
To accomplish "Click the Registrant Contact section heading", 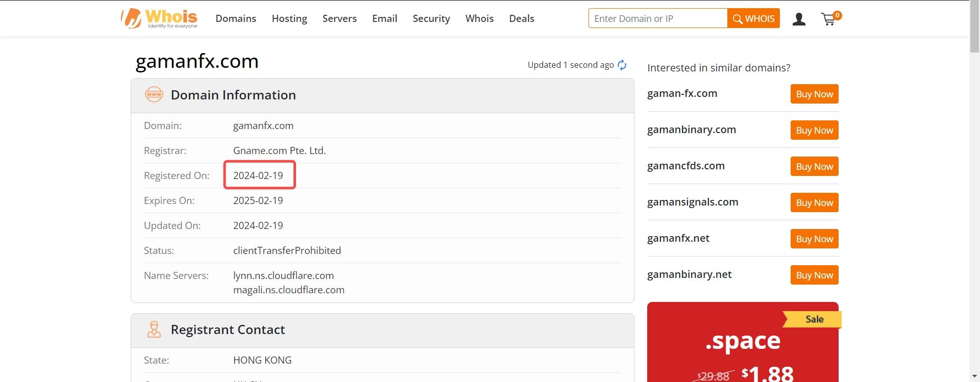I will pos(228,329).
